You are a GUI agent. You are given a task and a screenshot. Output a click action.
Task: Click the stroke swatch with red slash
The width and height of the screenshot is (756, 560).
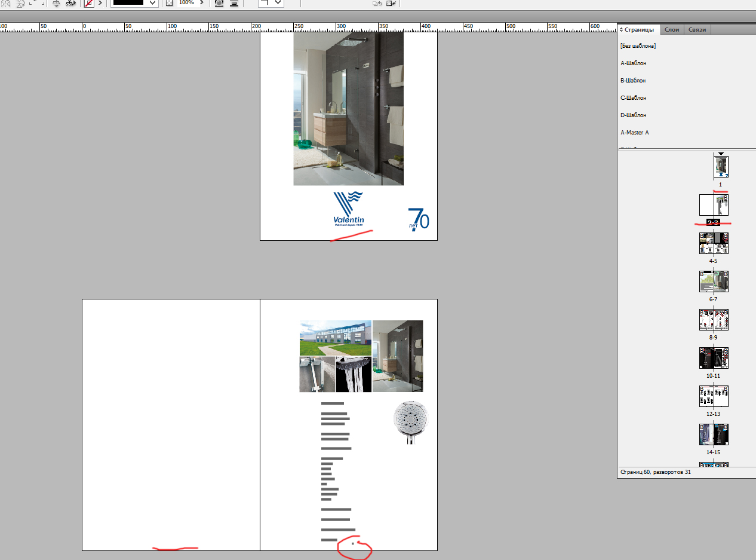[x=89, y=3]
